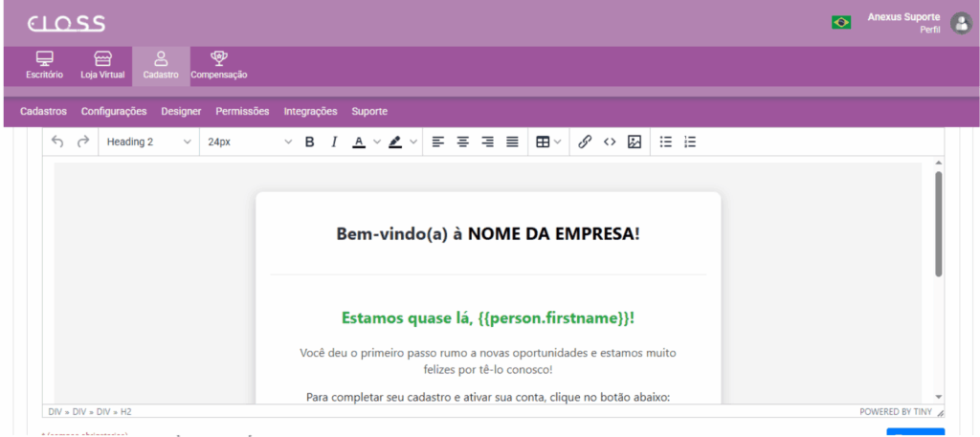The width and height of the screenshot is (980, 437).
Task: Go to the Loja Virtual section
Action: (x=102, y=64)
